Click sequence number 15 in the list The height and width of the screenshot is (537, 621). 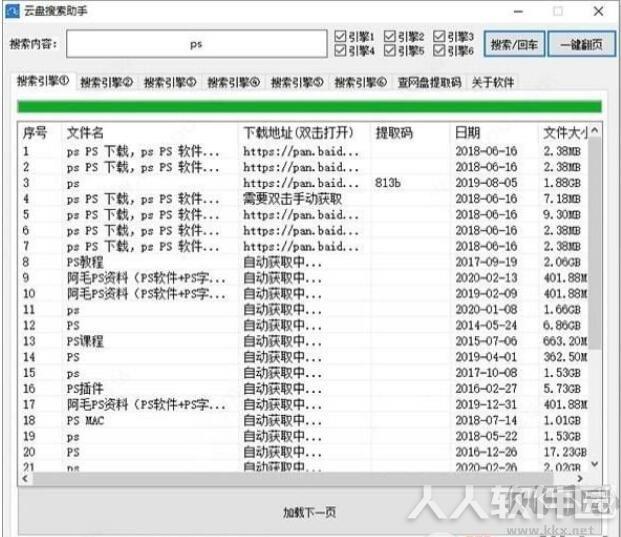(29, 373)
